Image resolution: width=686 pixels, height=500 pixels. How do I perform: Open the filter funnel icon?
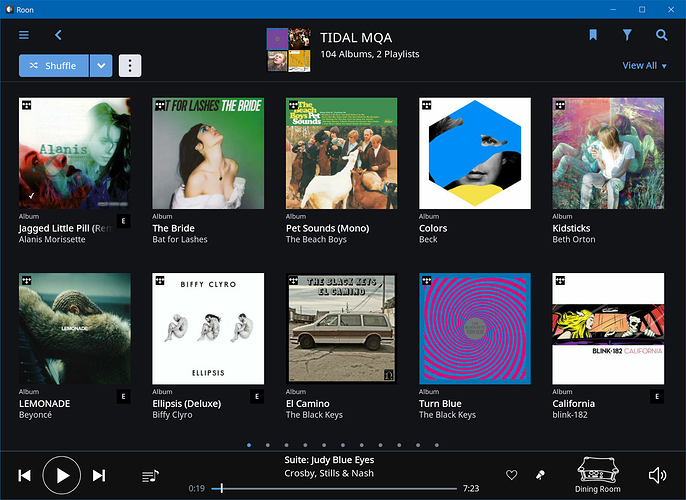tap(627, 35)
